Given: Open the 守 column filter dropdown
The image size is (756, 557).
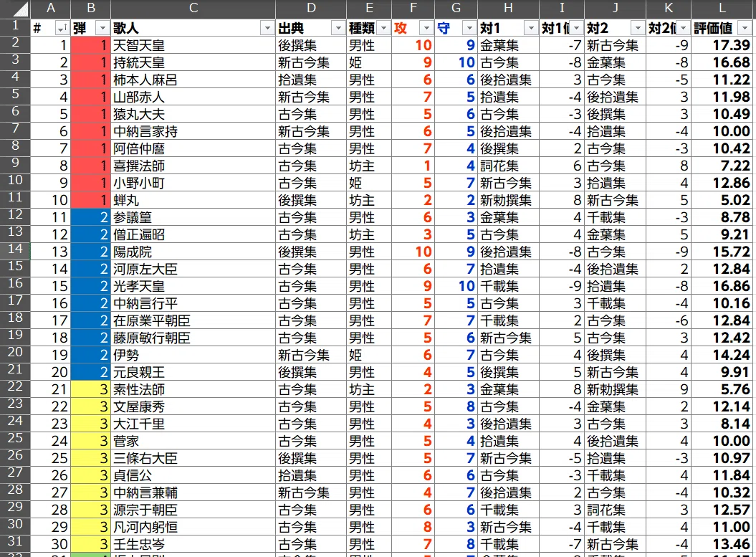Looking at the screenshot, I should (x=469, y=29).
